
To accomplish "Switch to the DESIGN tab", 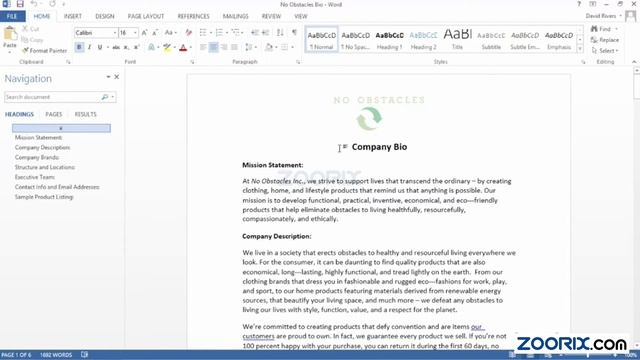I will pyautogui.click(x=105, y=16).
